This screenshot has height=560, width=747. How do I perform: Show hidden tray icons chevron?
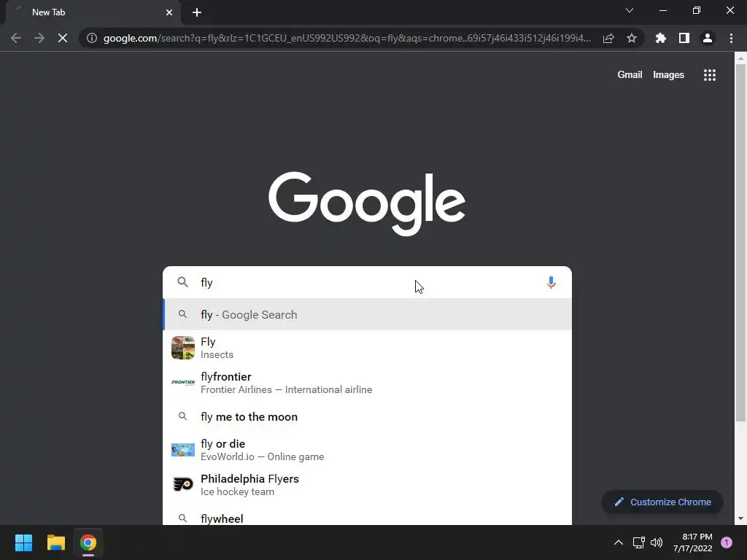pyautogui.click(x=619, y=542)
